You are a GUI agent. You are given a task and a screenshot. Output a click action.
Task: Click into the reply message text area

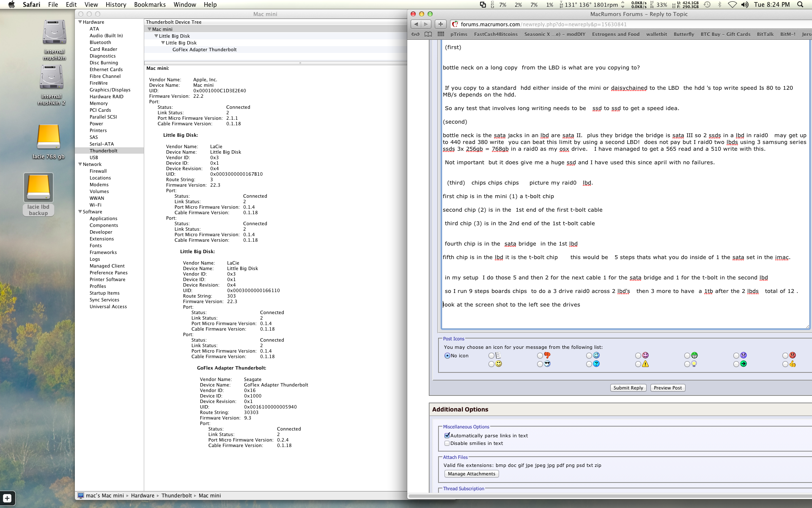click(x=625, y=185)
